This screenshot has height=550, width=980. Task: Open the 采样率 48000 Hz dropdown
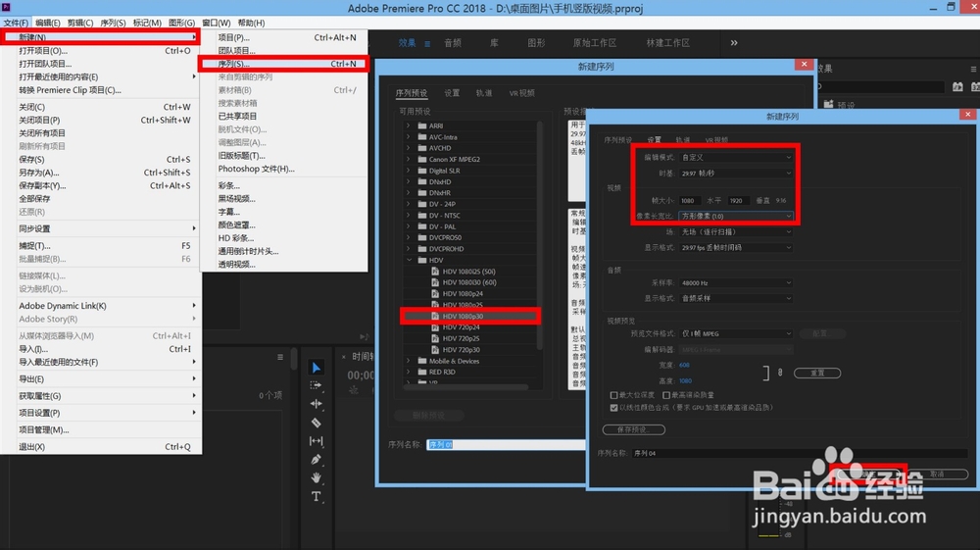[736, 283]
